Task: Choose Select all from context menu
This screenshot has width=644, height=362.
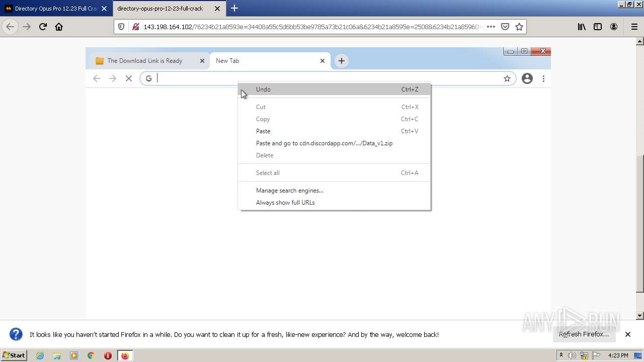Action: tap(335, 173)
